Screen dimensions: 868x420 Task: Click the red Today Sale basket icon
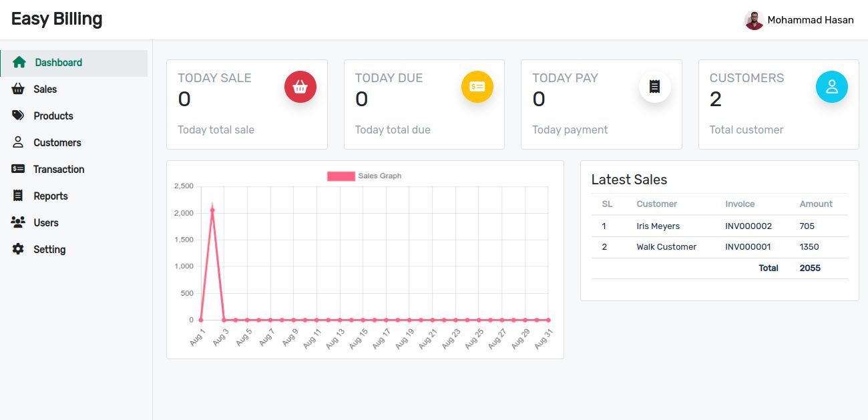coord(300,87)
